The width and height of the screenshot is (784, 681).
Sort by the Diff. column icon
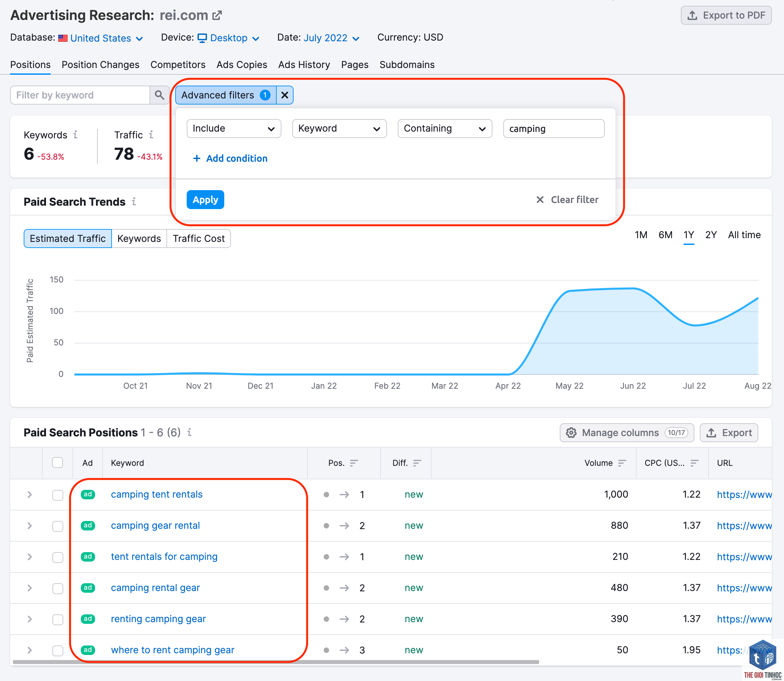click(417, 463)
